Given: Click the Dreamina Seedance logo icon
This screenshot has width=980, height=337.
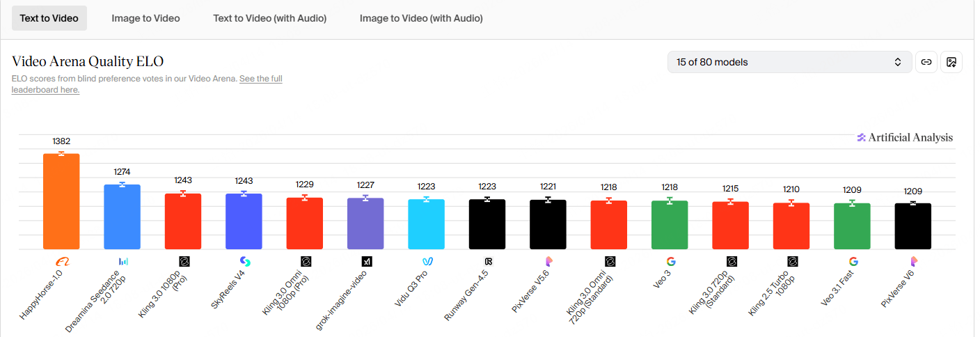Looking at the screenshot, I should tap(123, 262).
